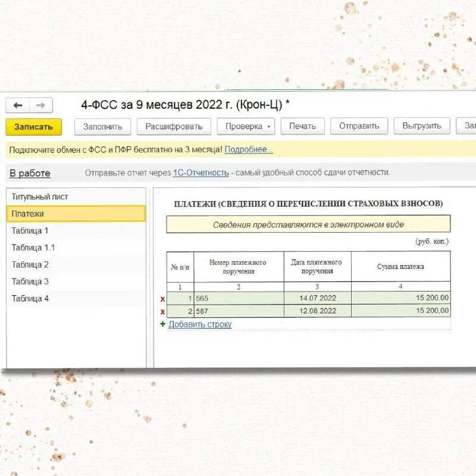Click Выгрузить to export the report

point(424,126)
